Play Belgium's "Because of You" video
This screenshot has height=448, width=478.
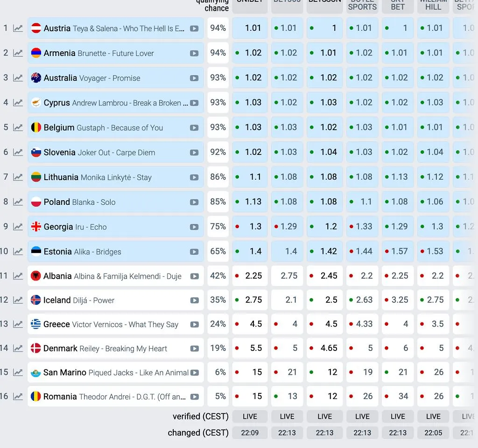tap(195, 127)
